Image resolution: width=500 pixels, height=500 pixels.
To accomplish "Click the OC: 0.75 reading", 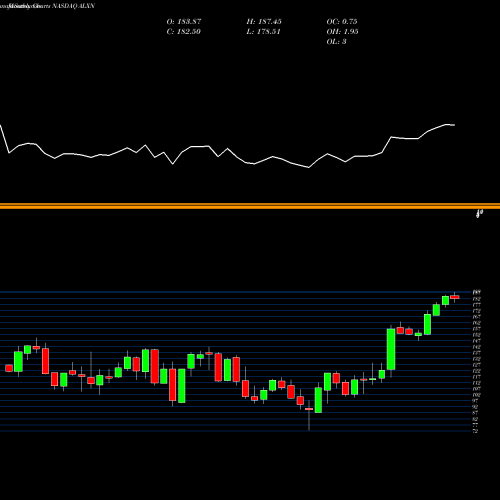I will (x=342, y=22).
